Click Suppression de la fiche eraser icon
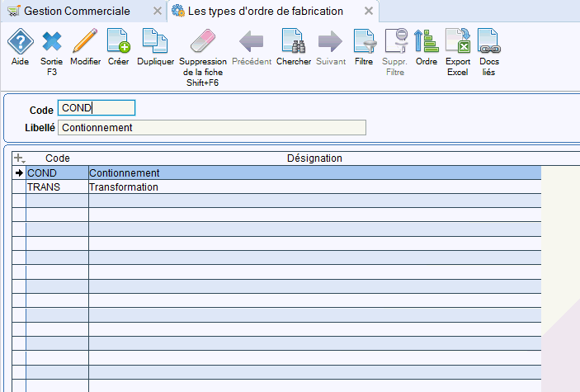This screenshot has height=392, width=580. tap(202, 42)
